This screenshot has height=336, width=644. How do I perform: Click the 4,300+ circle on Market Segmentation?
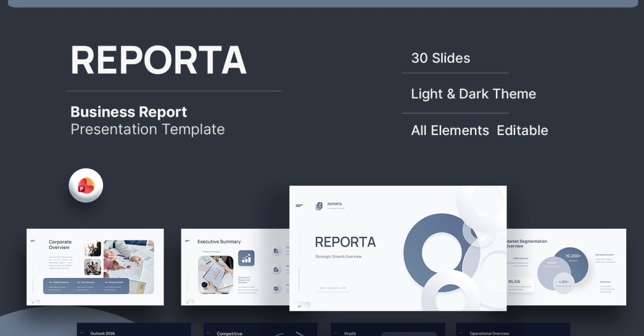coord(563,282)
